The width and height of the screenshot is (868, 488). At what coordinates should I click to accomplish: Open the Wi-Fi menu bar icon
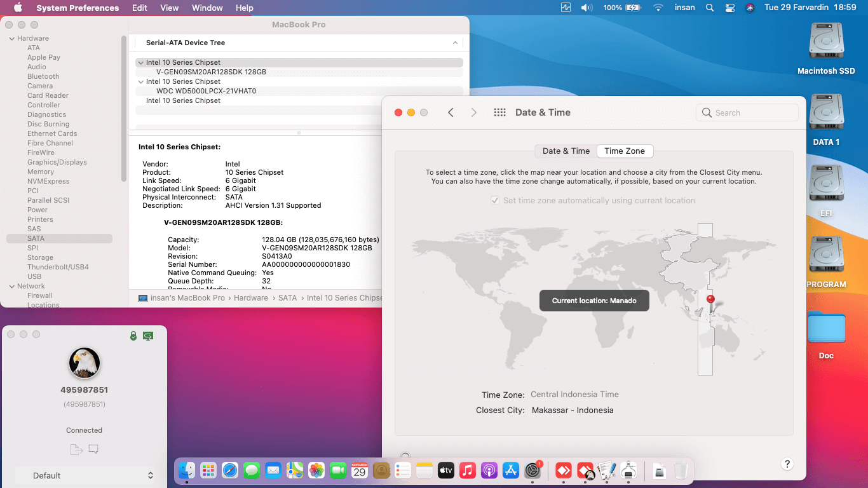pos(658,8)
